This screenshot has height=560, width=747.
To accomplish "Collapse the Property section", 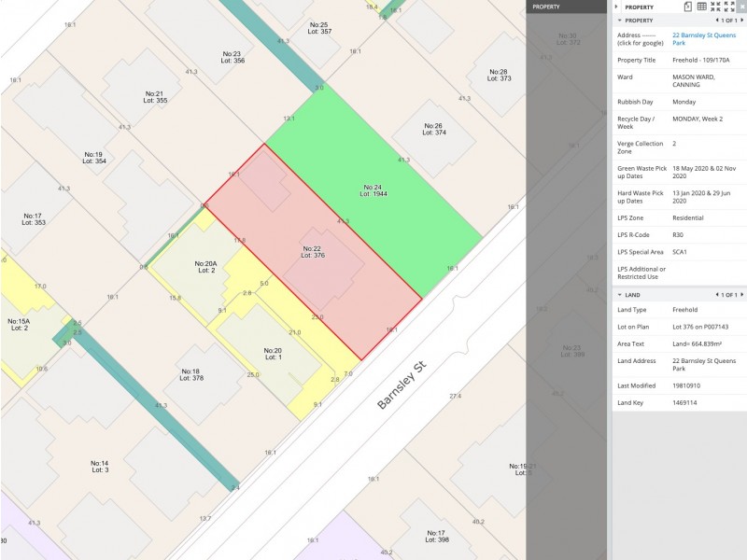I will 618,20.
